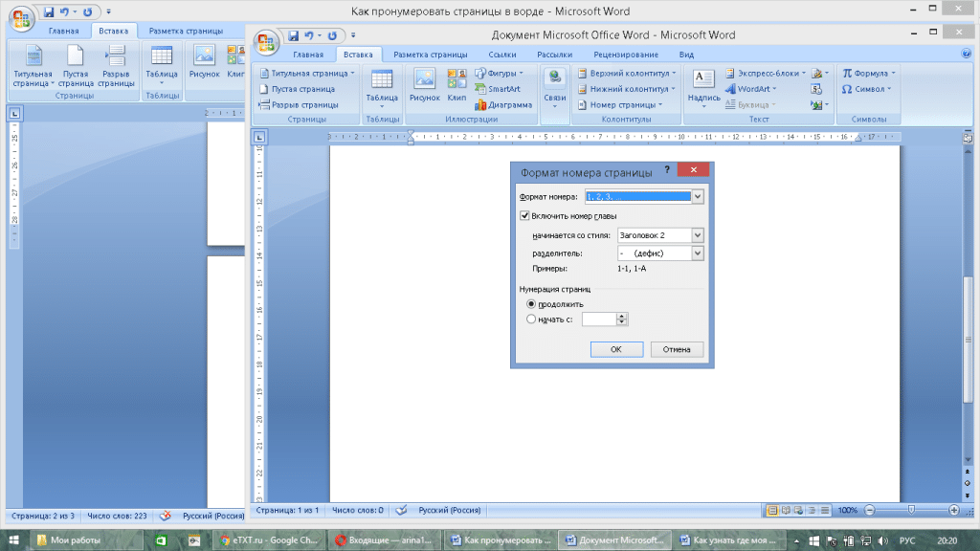Viewport: 980px width, 551px height.
Task: Switch to Web Layout view
Action: pos(799,511)
